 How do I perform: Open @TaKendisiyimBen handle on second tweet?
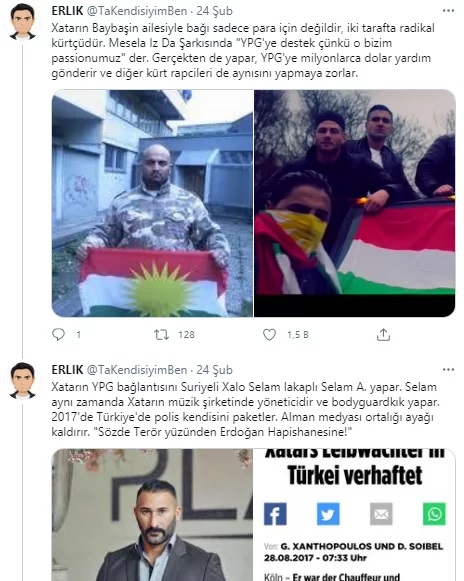click(x=137, y=370)
